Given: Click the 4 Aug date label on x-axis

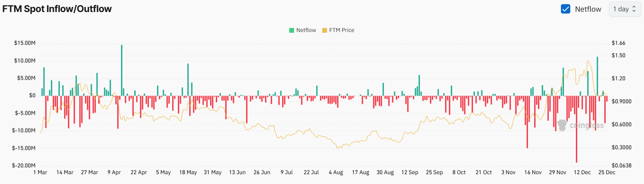Looking at the screenshot, I should tap(336, 172).
